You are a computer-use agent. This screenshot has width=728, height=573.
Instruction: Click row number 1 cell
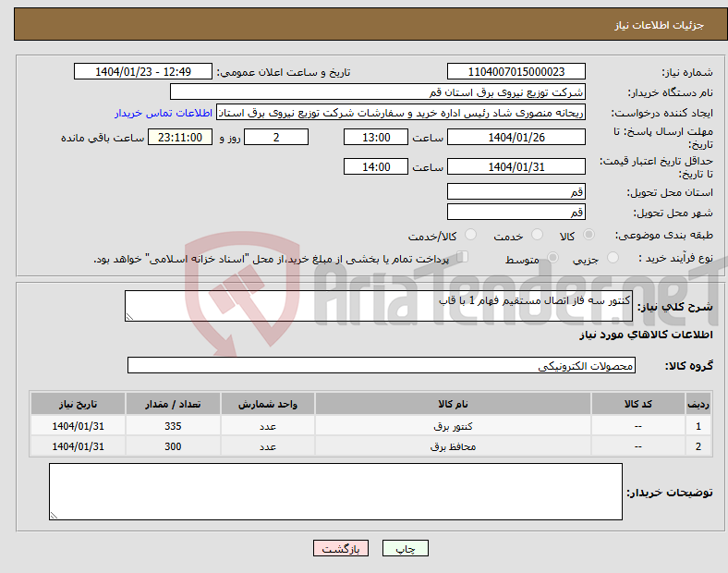click(x=698, y=426)
